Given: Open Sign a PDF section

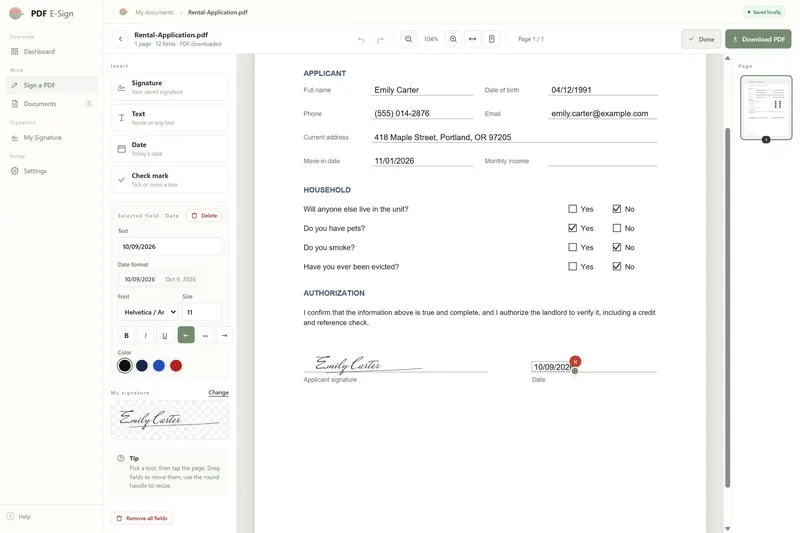Looking at the screenshot, I should tap(51, 85).
